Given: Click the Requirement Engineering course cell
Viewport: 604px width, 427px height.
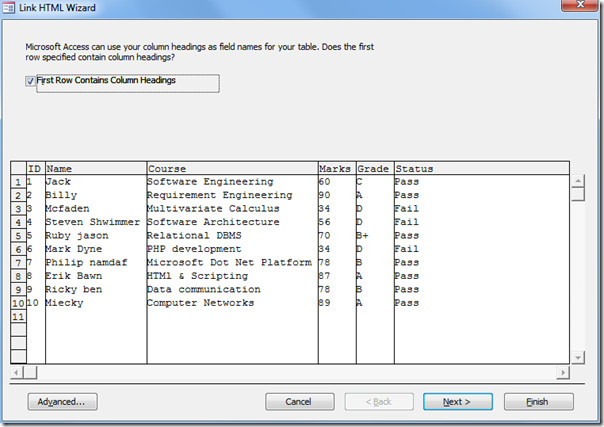Looking at the screenshot, I should click(x=232, y=195).
